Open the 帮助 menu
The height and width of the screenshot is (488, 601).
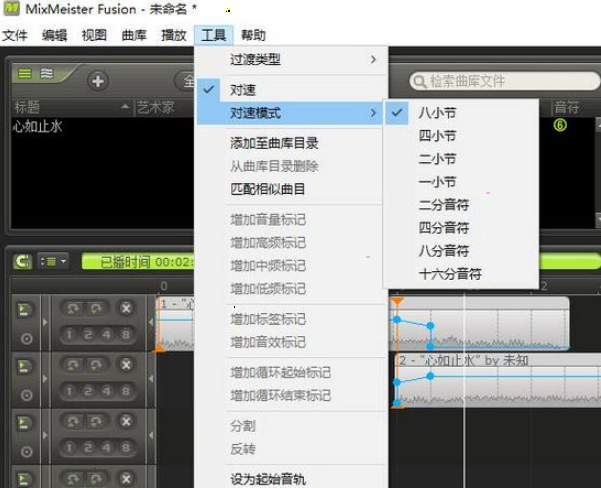coord(253,35)
